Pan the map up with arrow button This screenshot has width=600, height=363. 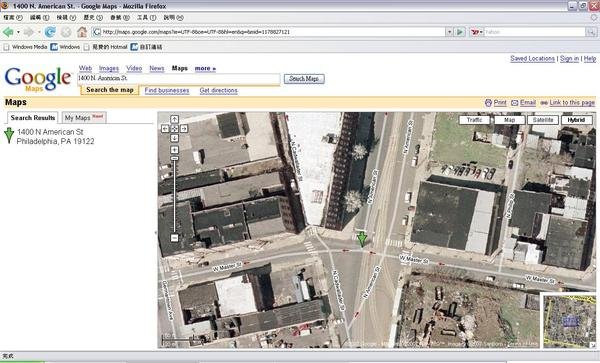174,119
